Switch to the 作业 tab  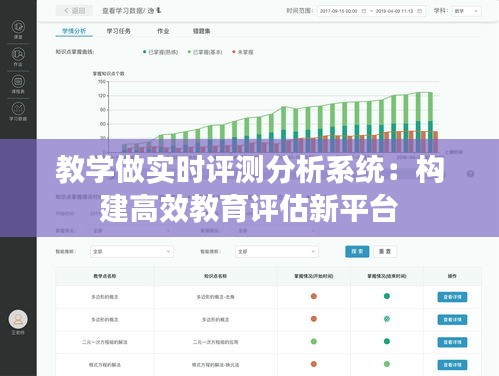163,31
